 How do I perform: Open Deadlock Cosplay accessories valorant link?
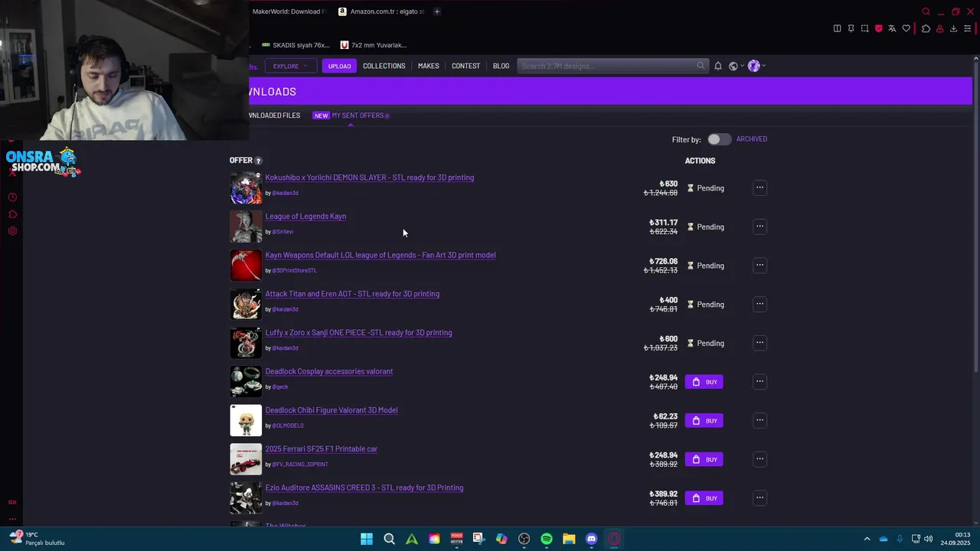(x=328, y=372)
